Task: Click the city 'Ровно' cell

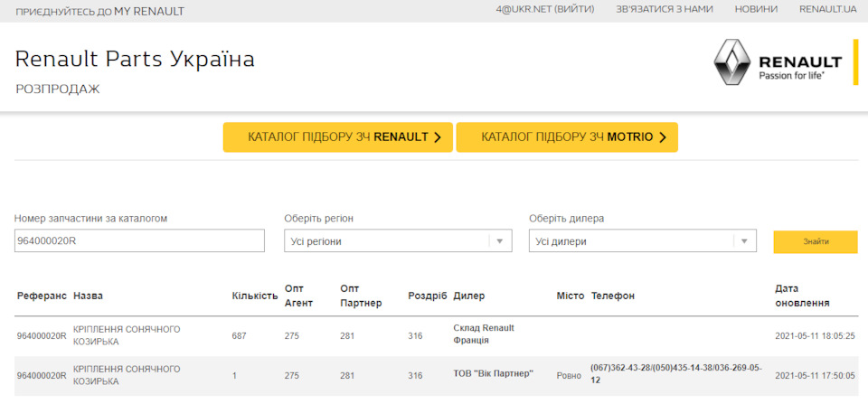Action: click(569, 376)
